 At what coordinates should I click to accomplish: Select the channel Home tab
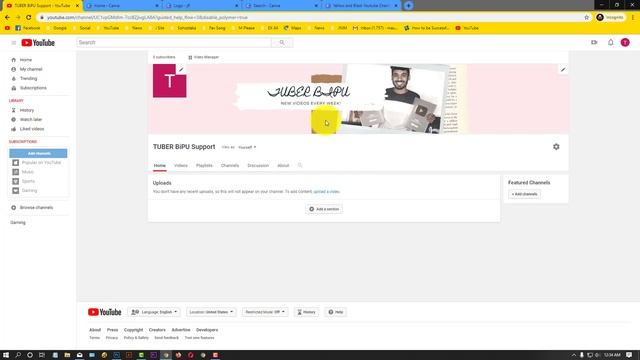click(x=160, y=165)
